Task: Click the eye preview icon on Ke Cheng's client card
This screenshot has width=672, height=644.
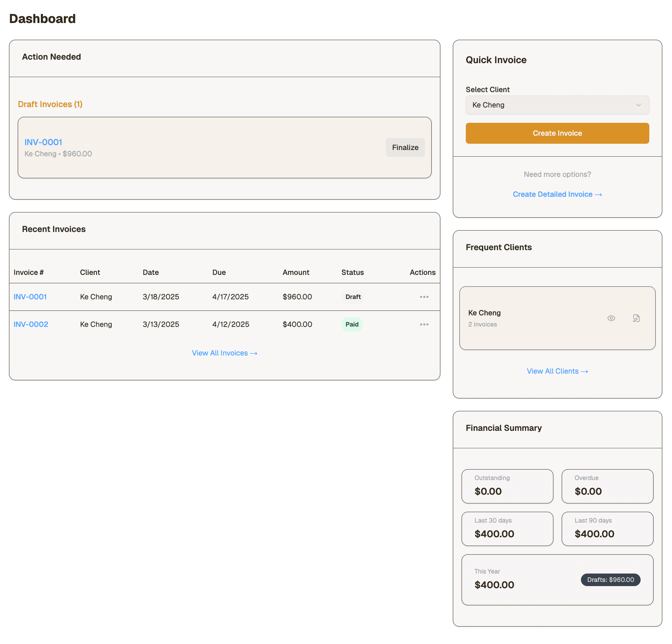Action: [611, 318]
